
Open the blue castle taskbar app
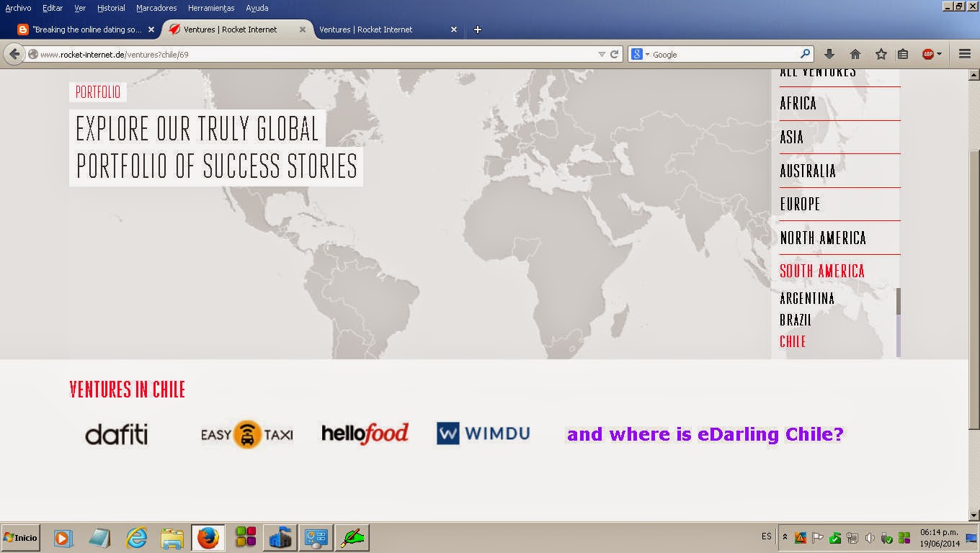(280, 538)
